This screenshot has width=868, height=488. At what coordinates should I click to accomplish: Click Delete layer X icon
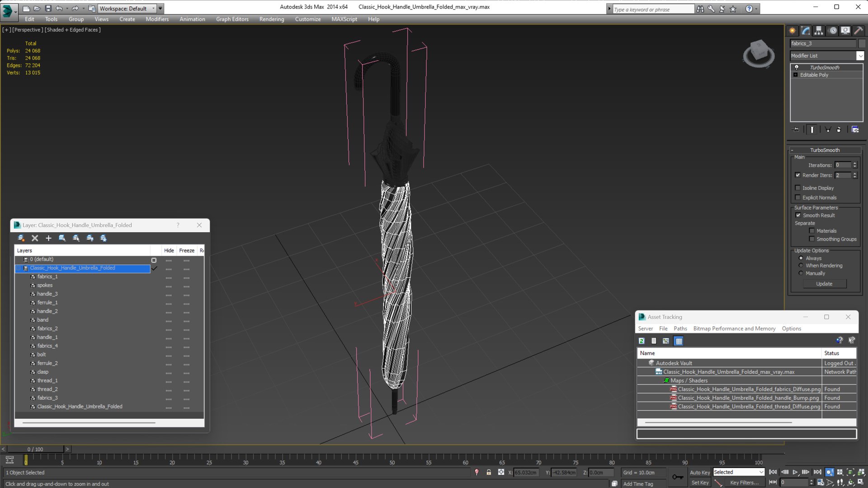[x=35, y=238]
